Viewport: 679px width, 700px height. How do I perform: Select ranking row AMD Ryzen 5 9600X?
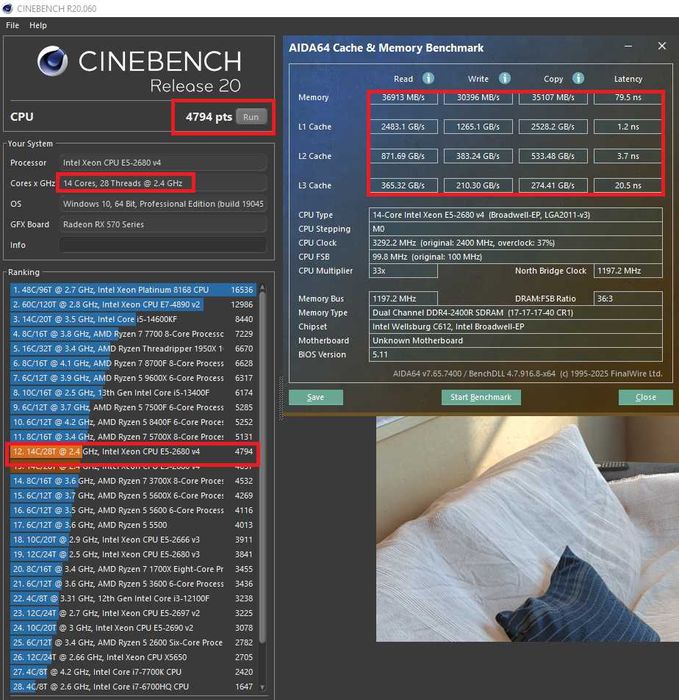(133, 378)
